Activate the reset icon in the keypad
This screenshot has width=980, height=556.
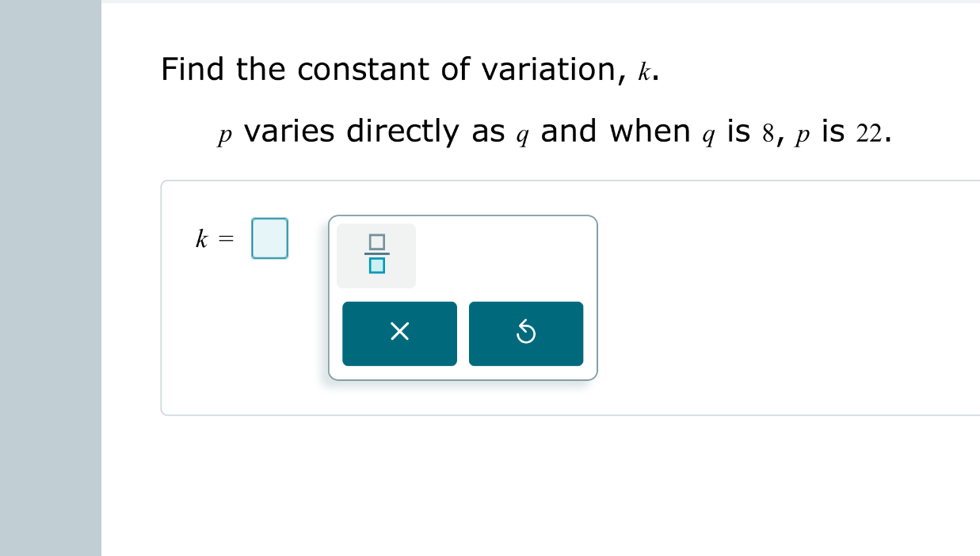point(526,333)
